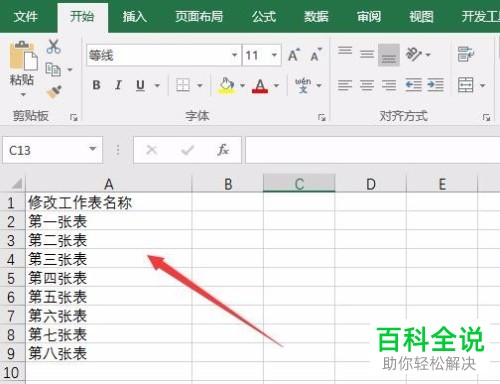Apply red font color A
This screenshot has height=384, width=500.
point(260,85)
